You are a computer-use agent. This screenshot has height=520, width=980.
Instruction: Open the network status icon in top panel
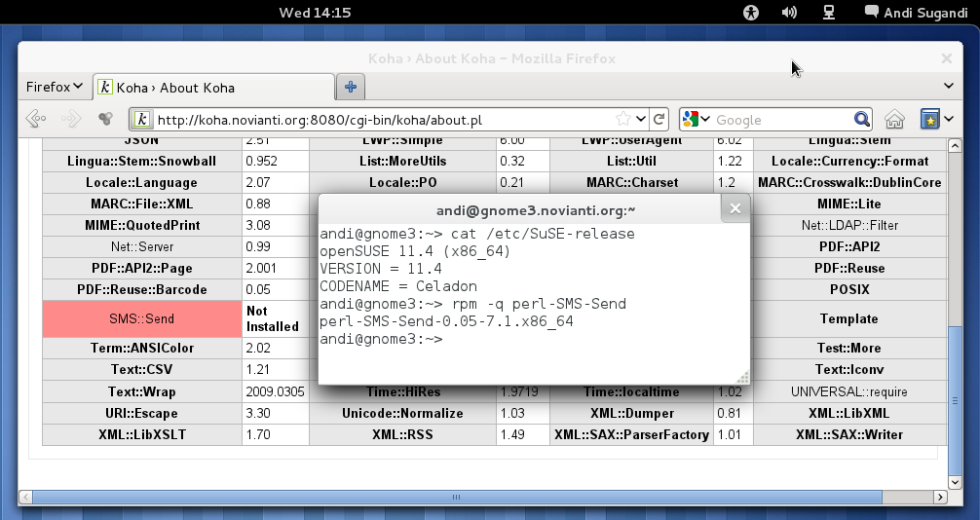coord(829,13)
